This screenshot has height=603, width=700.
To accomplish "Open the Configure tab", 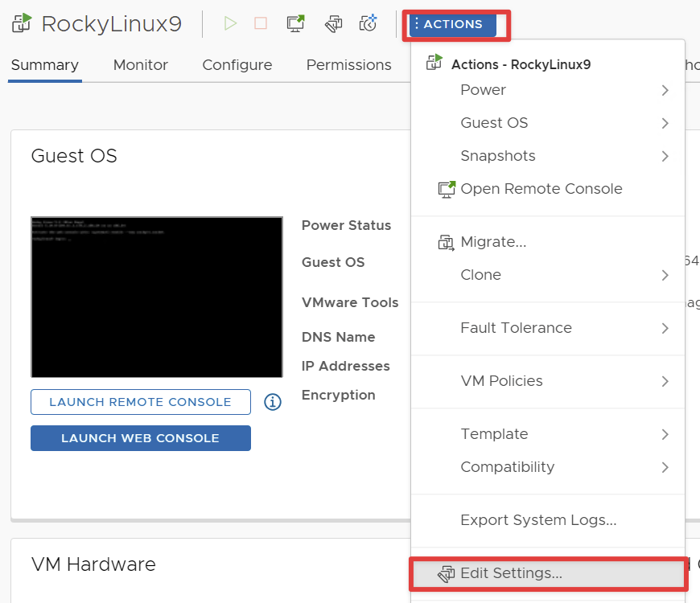I will pos(237,65).
